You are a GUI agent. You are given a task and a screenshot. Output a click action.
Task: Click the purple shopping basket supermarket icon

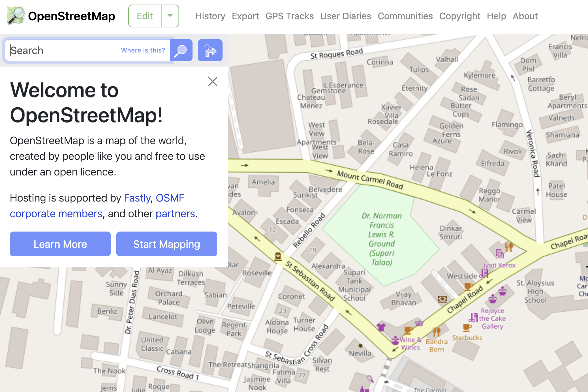pos(419,323)
